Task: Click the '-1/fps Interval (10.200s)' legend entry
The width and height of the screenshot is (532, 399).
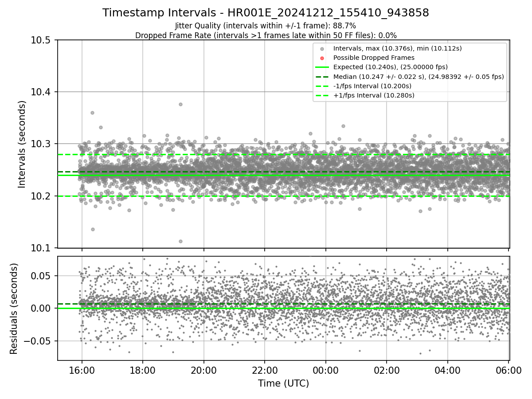Action: (372, 86)
